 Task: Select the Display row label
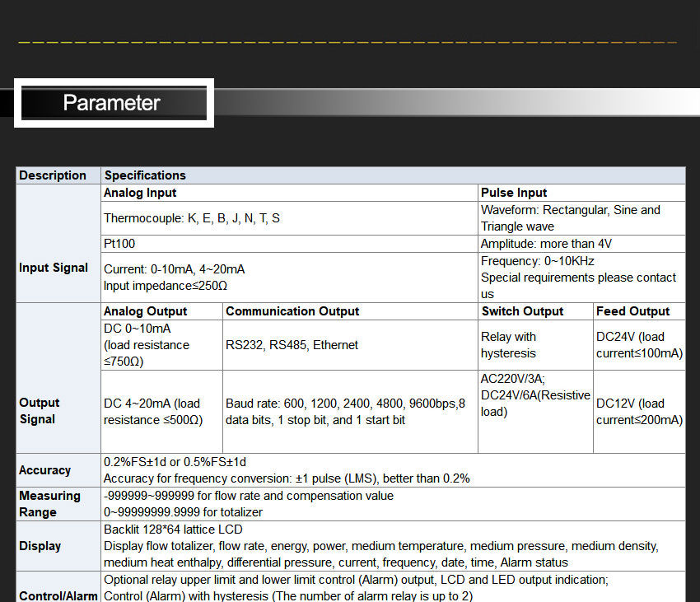tap(40, 546)
